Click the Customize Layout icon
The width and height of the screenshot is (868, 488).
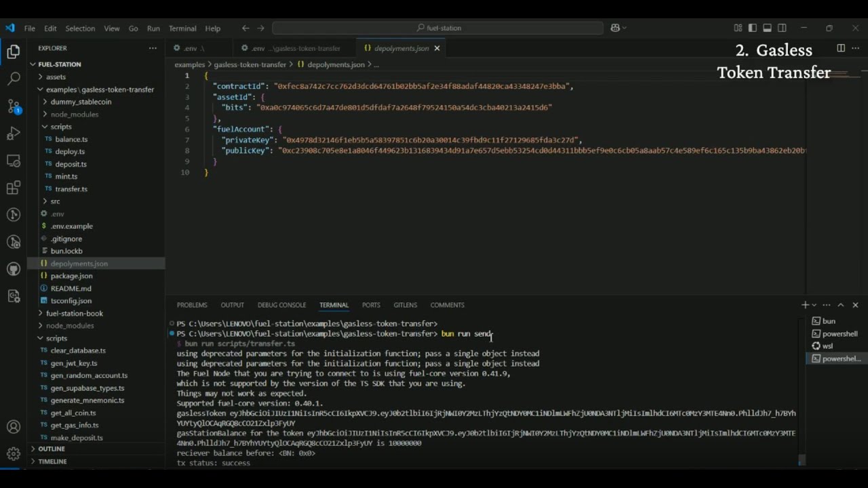(x=738, y=28)
